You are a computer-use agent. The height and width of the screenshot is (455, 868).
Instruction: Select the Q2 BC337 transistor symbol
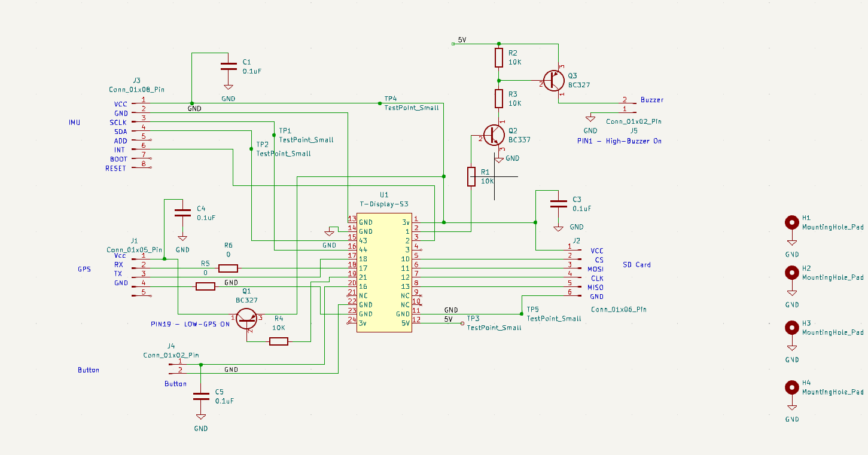[494, 136]
